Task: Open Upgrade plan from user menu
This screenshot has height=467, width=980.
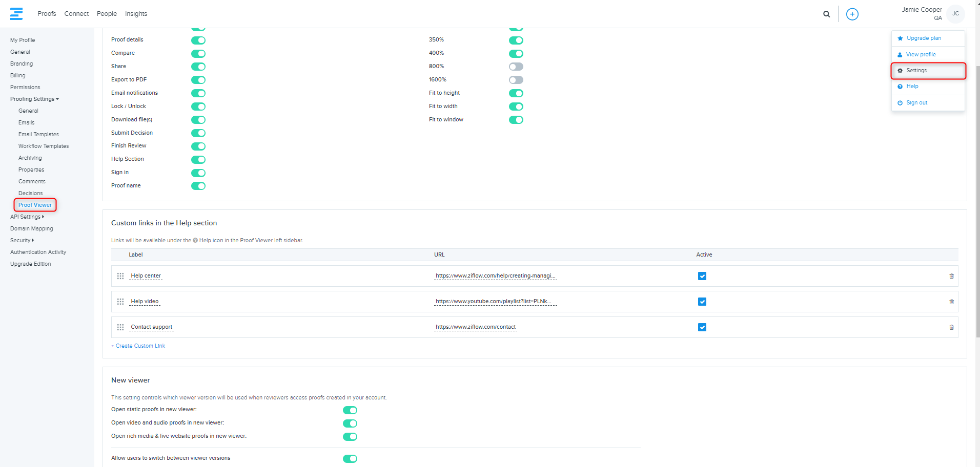Action: [923, 38]
